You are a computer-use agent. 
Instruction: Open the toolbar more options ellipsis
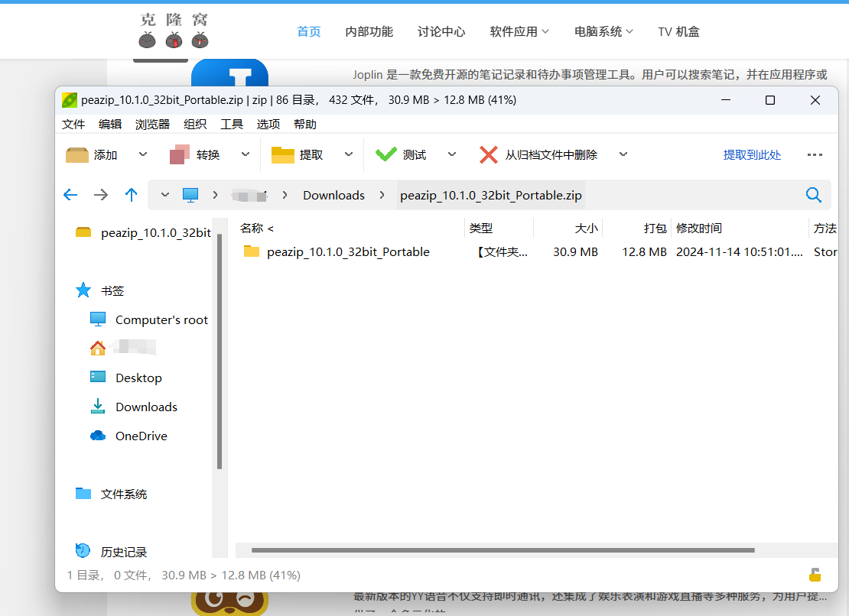pos(815,155)
